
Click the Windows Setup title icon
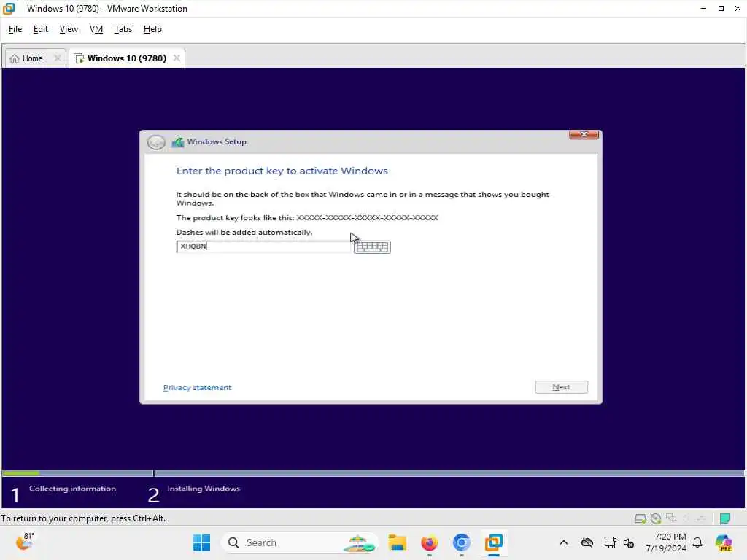click(x=178, y=142)
